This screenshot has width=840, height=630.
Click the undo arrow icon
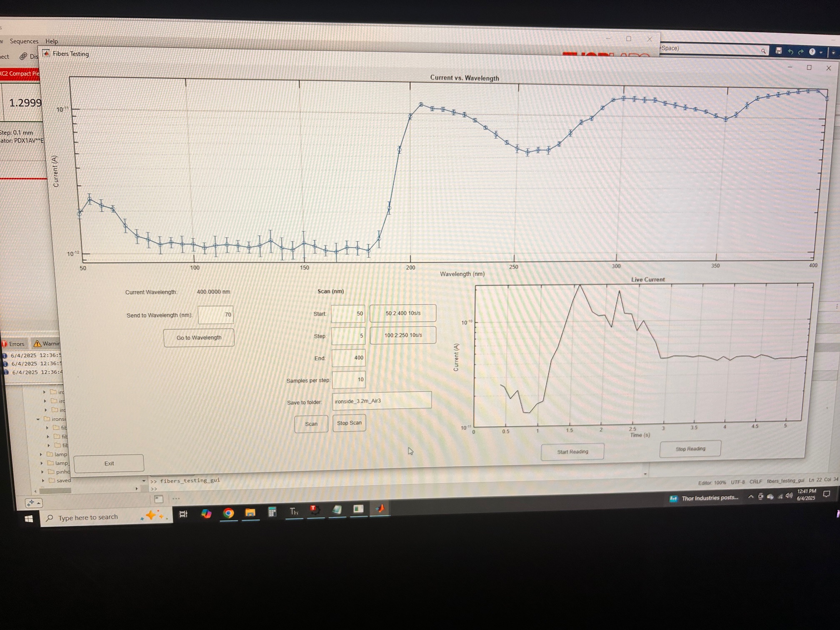point(790,52)
